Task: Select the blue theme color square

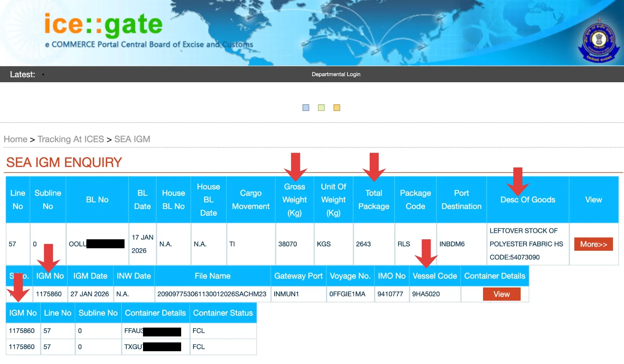Action: [x=306, y=108]
